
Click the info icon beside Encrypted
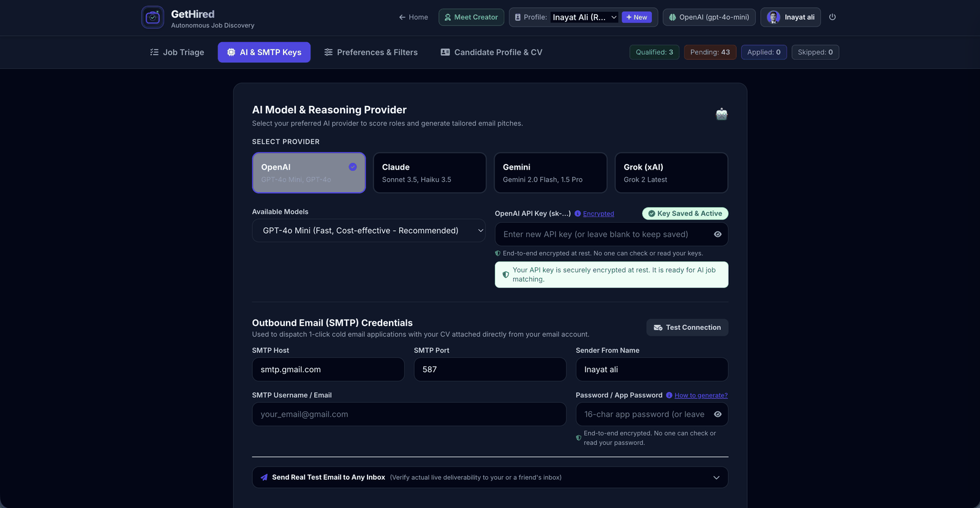[x=578, y=214]
